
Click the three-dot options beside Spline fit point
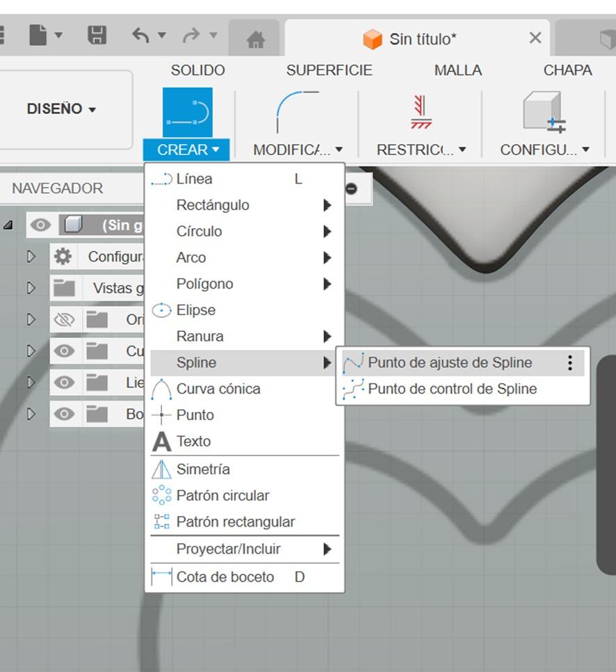[x=570, y=362]
